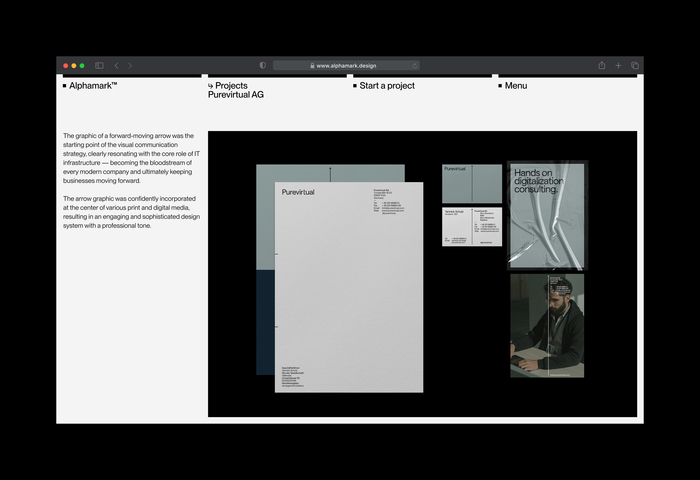
Task: Open the privacy shield report icon
Action: click(262, 66)
